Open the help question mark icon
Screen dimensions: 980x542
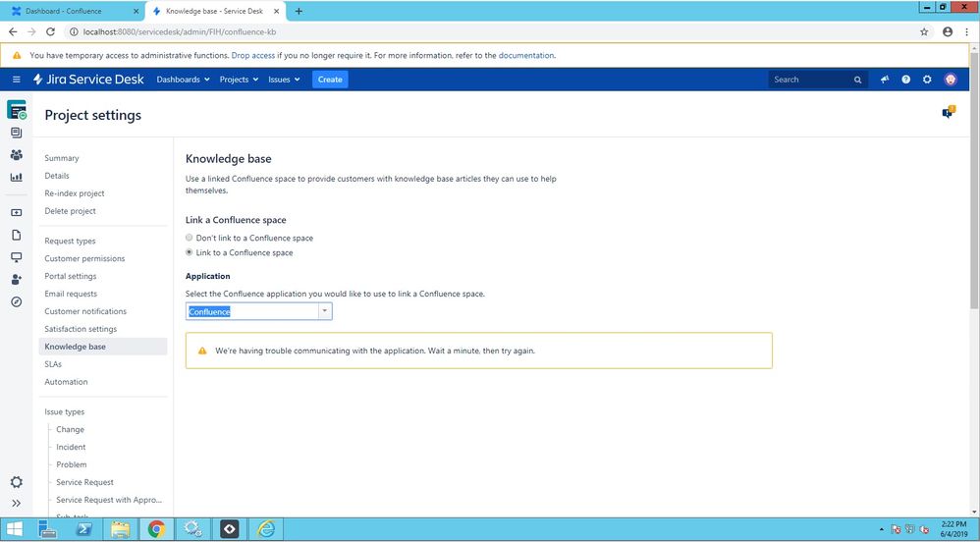(905, 80)
